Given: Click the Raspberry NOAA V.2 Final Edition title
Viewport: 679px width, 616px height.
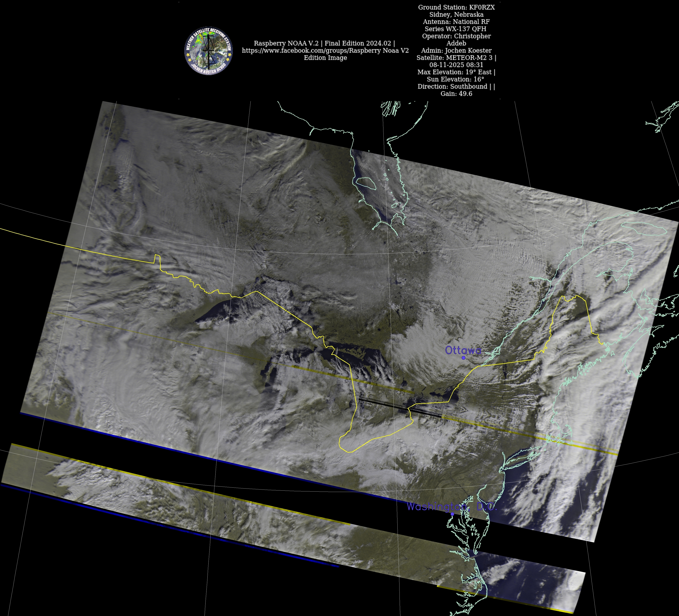Looking at the screenshot, I should (324, 43).
